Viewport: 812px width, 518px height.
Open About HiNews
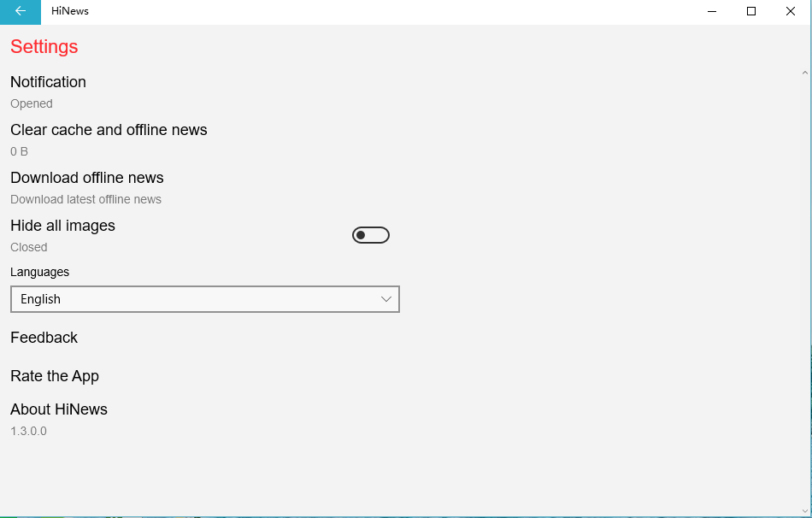coord(59,409)
